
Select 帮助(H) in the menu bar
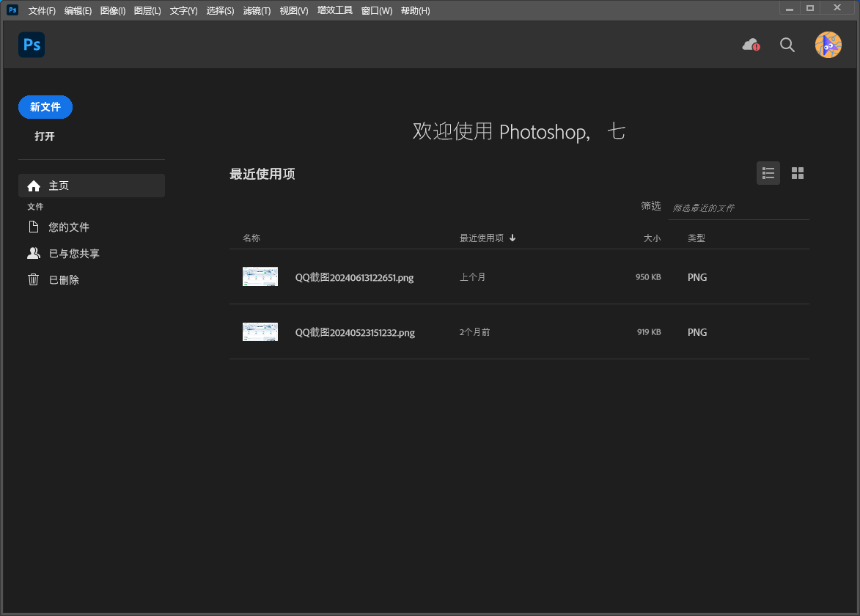(x=416, y=10)
